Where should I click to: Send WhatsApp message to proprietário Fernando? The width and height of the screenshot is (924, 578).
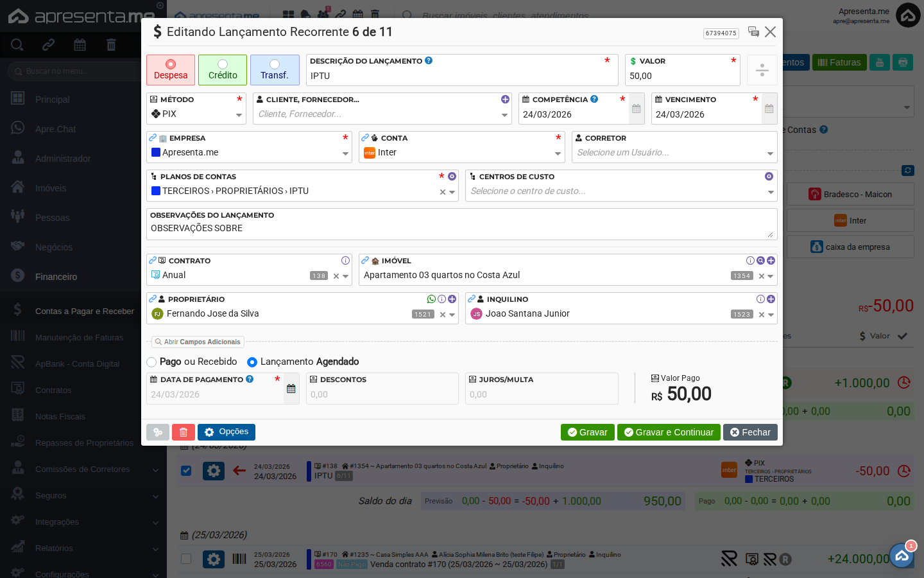(431, 299)
